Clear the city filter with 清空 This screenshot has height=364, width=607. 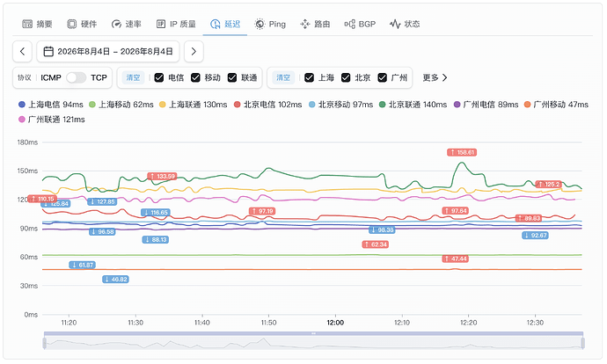(x=283, y=77)
